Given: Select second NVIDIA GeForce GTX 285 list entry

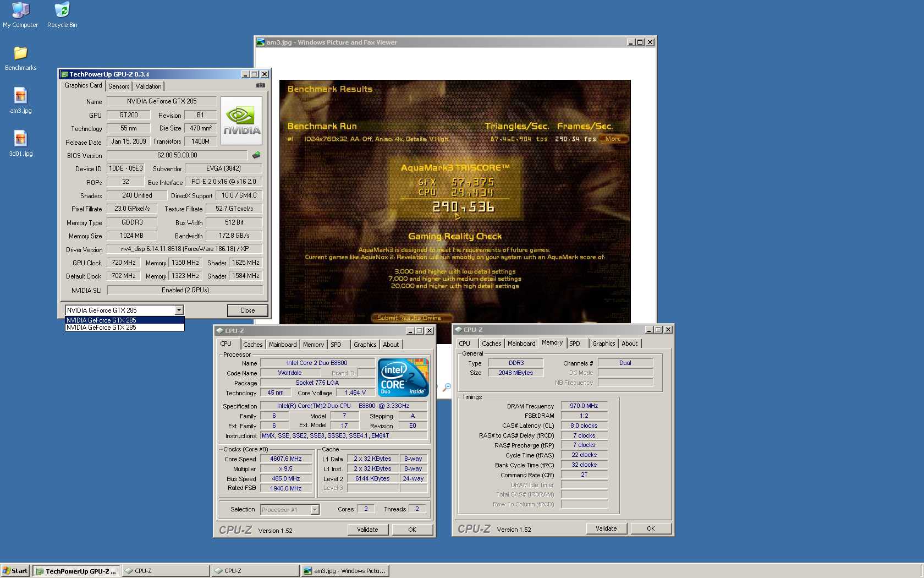Looking at the screenshot, I should pyautogui.click(x=125, y=328).
